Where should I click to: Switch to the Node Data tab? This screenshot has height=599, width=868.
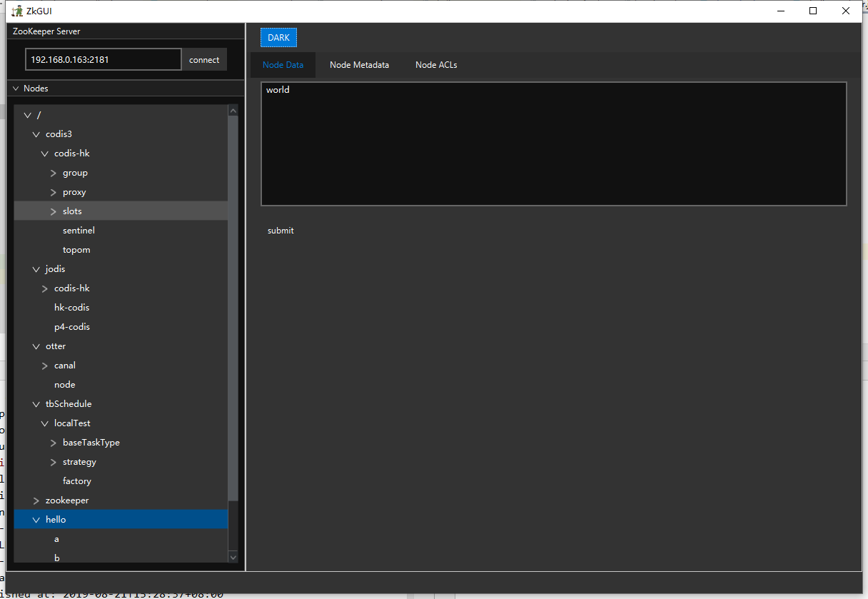[x=283, y=65]
